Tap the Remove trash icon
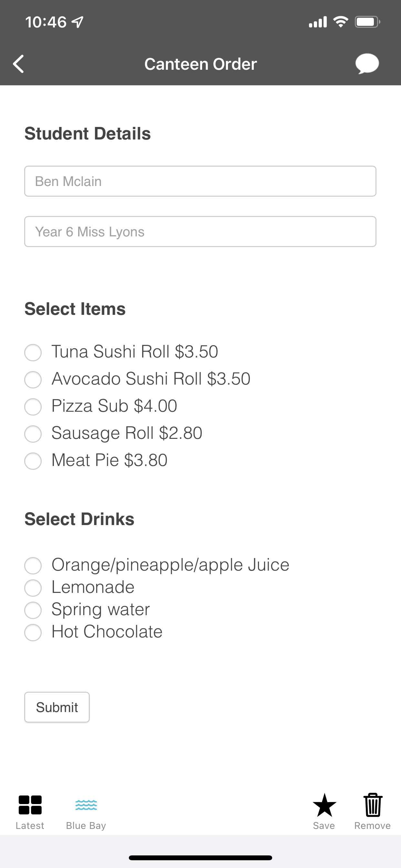The image size is (401, 868). point(373,805)
